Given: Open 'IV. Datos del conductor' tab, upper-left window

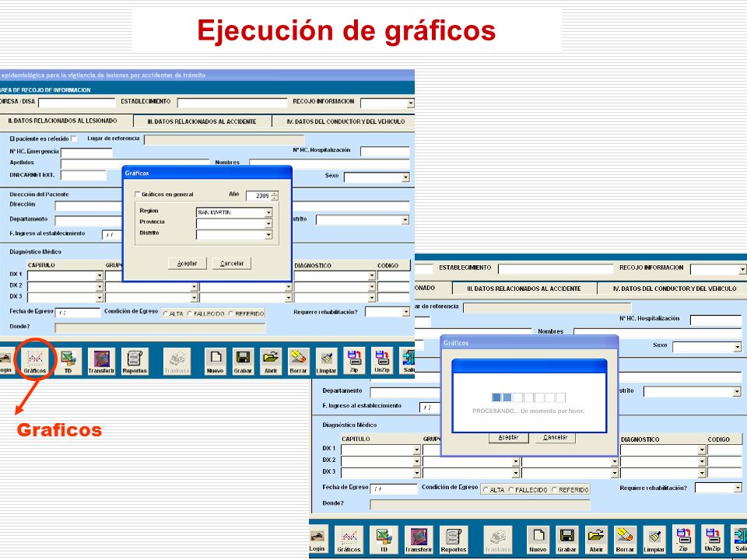Looking at the screenshot, I should (x=345, y=121).
